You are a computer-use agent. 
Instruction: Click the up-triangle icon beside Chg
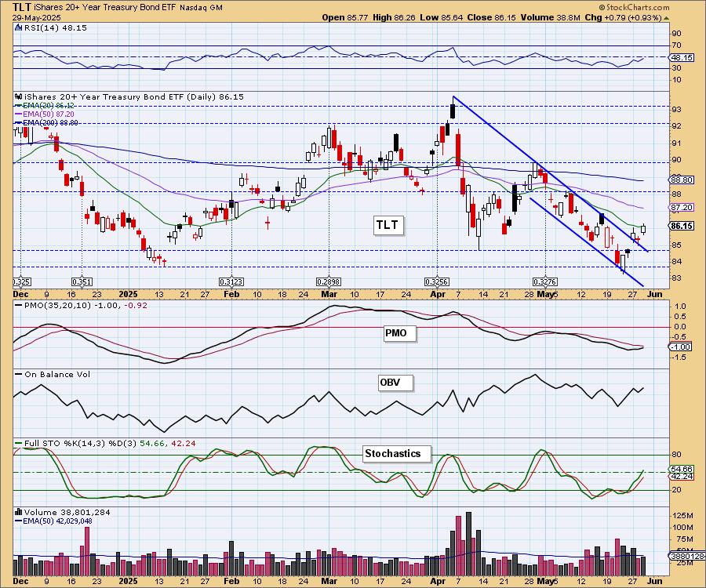[x=666, y=18]
